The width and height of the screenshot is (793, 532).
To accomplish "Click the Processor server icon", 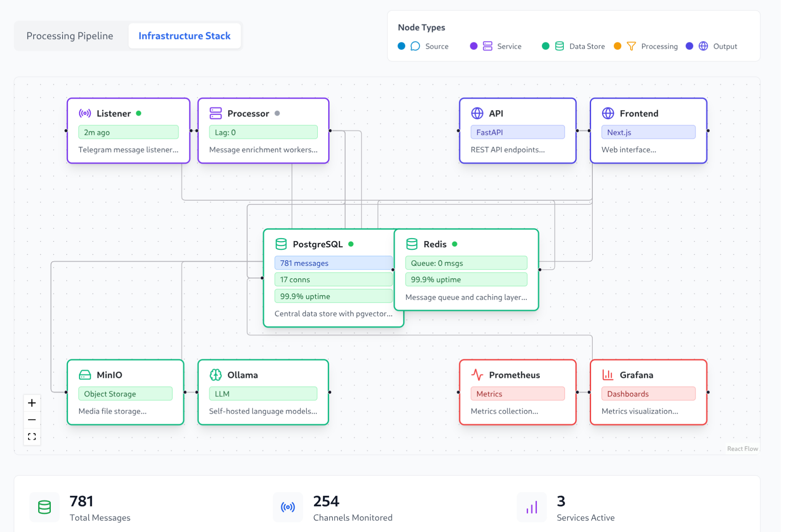I will pos(215,113).
